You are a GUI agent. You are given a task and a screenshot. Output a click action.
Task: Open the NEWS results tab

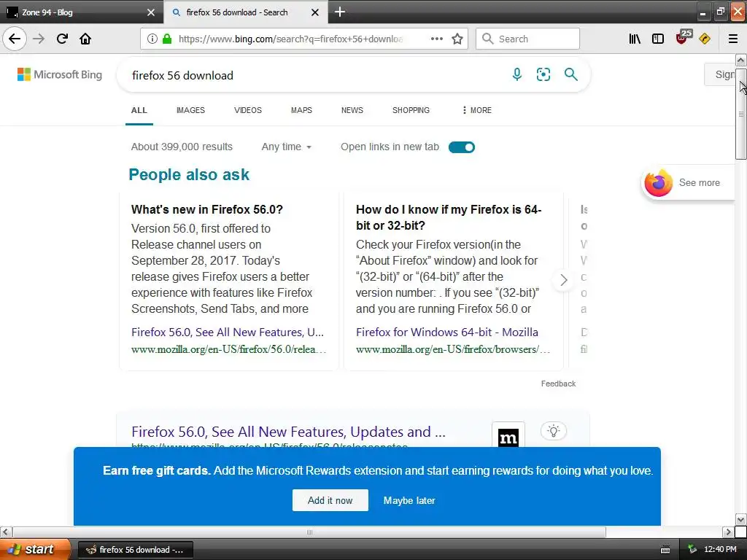click(352, 111)
